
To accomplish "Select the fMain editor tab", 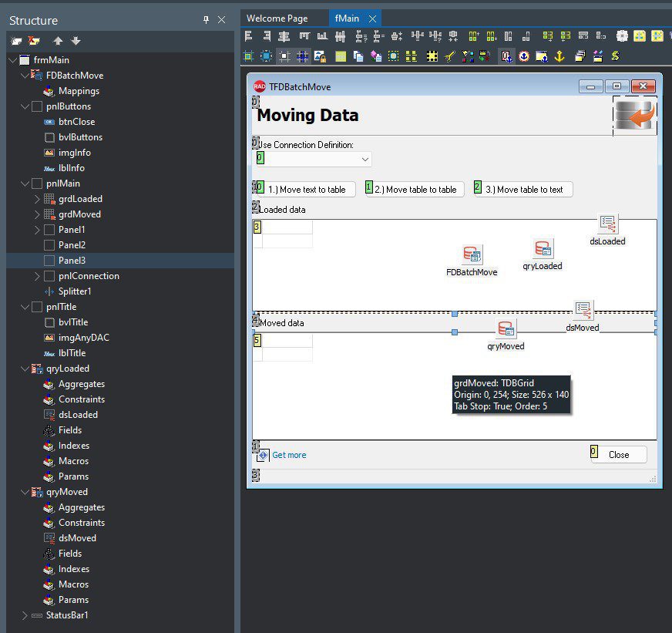I will [347, 19].
